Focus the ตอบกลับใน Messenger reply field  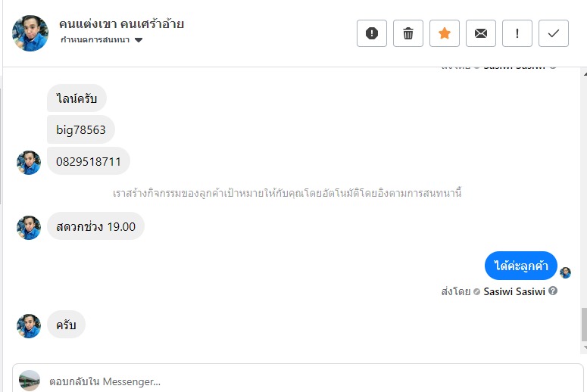click(x=303, y=381)
